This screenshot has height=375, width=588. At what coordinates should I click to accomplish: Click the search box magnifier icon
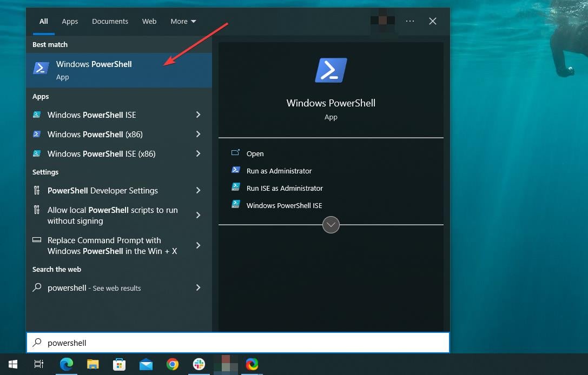point(37,343)
